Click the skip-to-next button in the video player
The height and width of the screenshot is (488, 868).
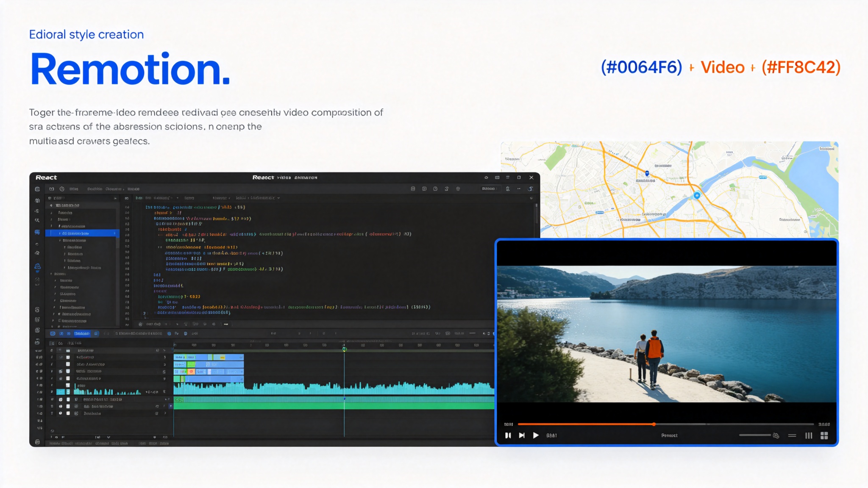pos(522,435)
